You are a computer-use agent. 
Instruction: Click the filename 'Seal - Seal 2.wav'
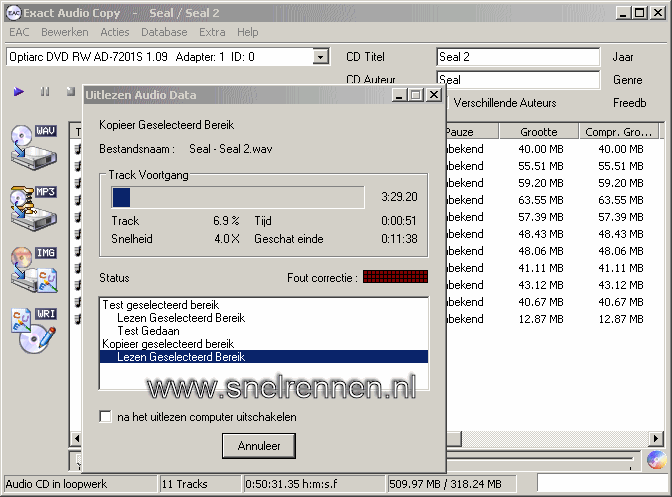coord(231,149)
